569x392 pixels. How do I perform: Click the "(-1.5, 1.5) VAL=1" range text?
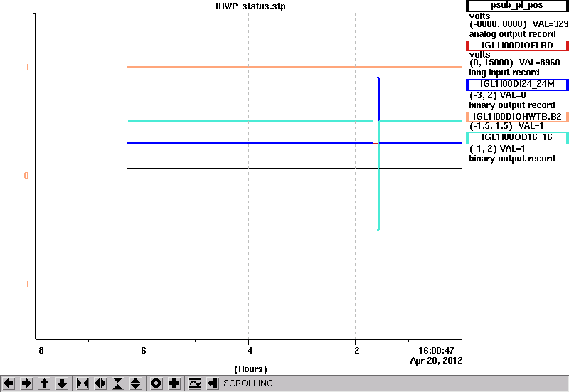click(x=506, y=126)
